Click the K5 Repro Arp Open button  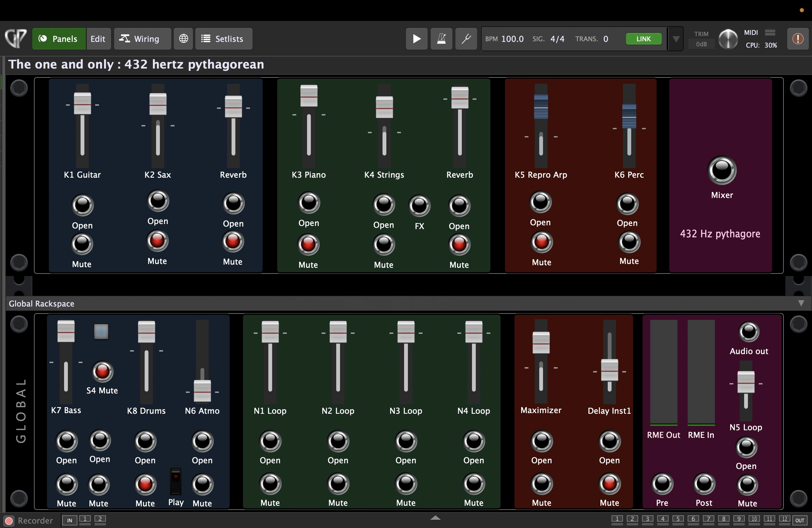540,202
